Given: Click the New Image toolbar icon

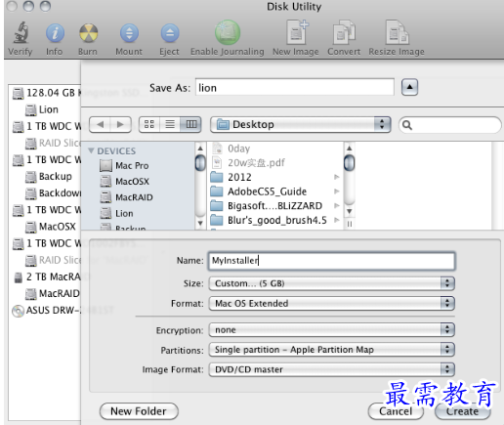Looking at the screenshot, I should tap(297, 32).
